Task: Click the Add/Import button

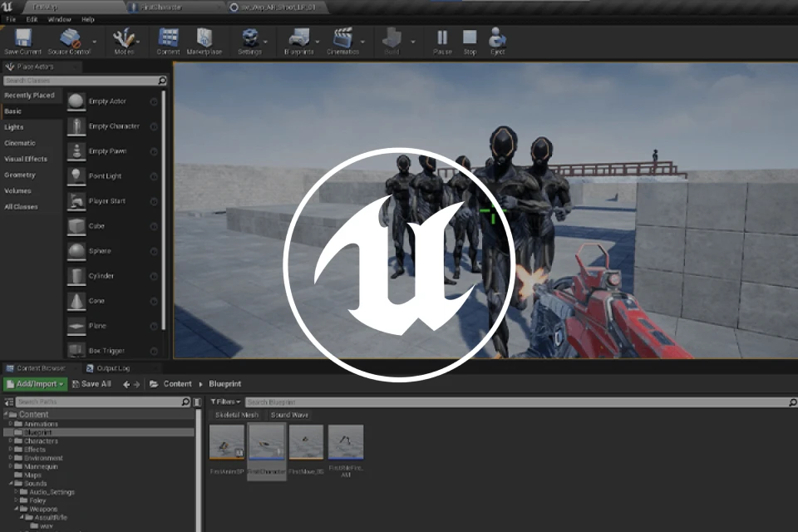Action: (x=35, y=384)
